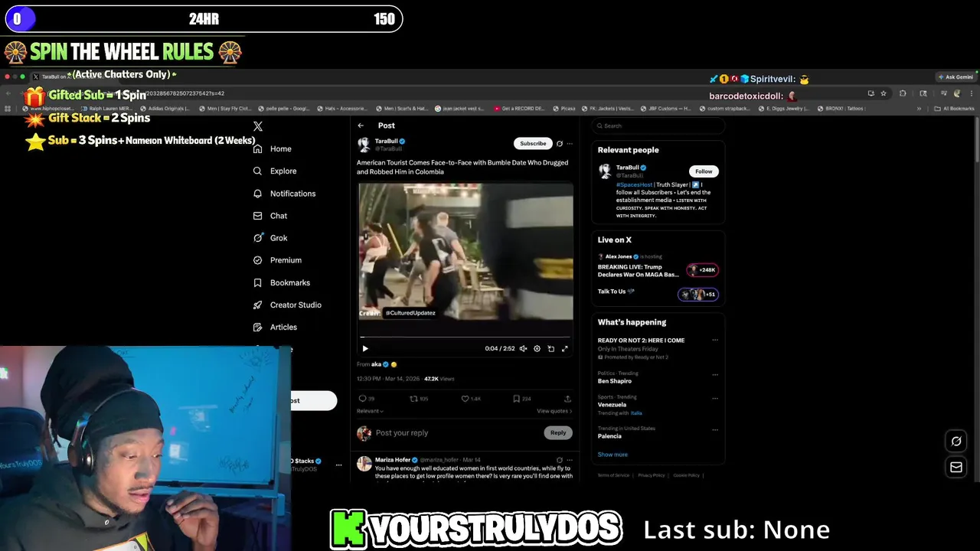Click the video thumbnail frame
The width and height of the screenshot is (980, 551).
click(x=465, y=251)
